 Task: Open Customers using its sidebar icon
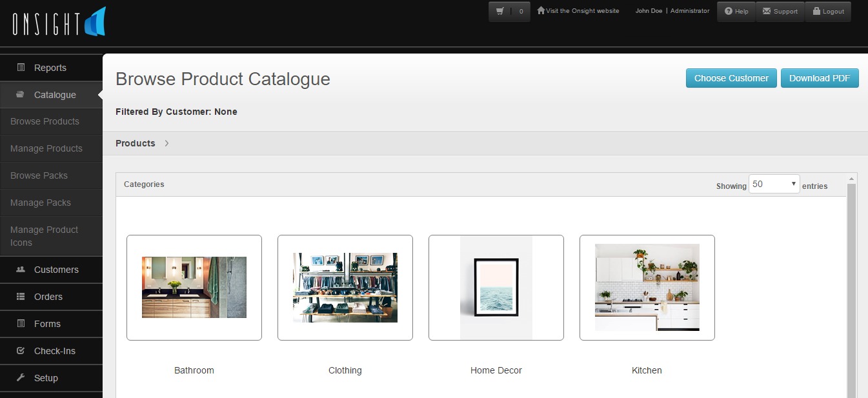[x=21, y=270]
